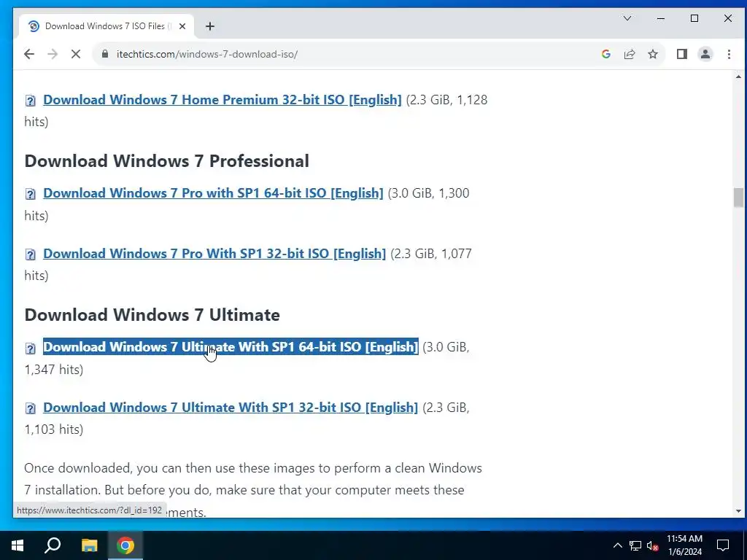Open Windows taskbar search
Image resolution: width=747 pixels, height=560 pixels.
(x=53, y=545)
